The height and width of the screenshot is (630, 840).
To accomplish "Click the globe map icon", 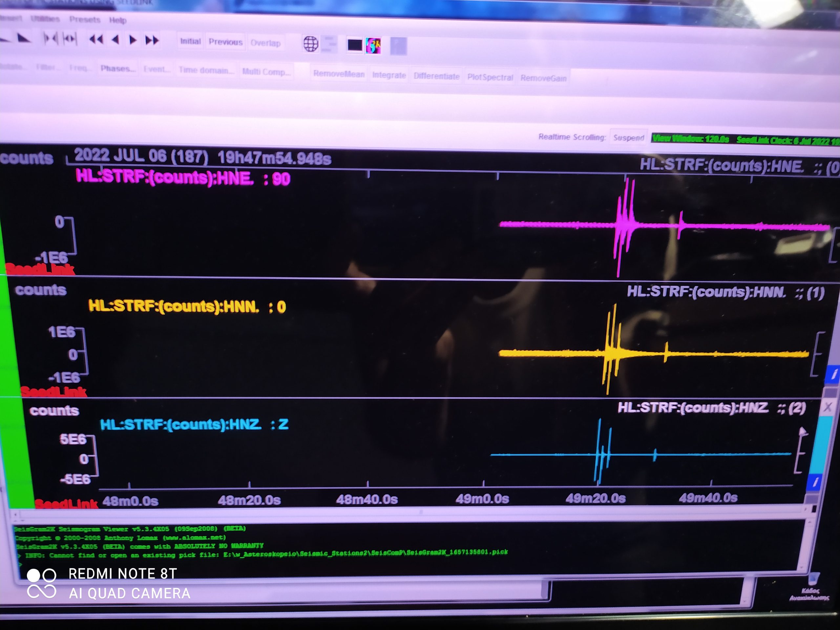I will point(310,44).
